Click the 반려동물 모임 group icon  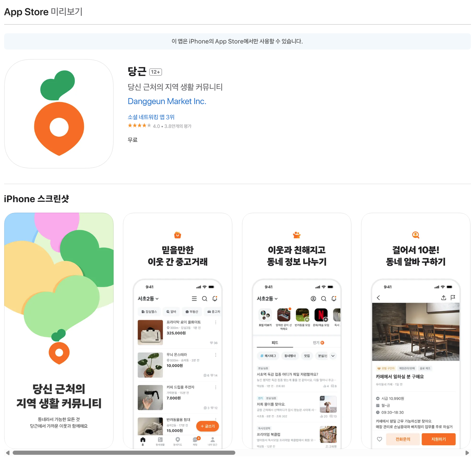coord(302,315)
